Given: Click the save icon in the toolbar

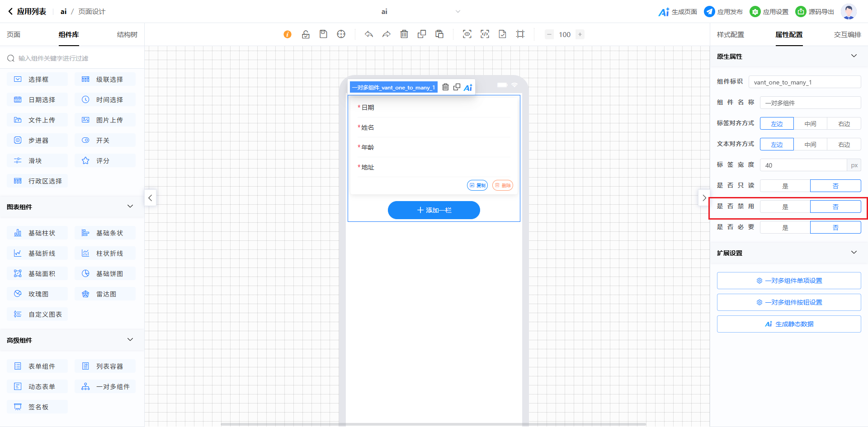Looking at the screenshot, I should pos(323,34).
